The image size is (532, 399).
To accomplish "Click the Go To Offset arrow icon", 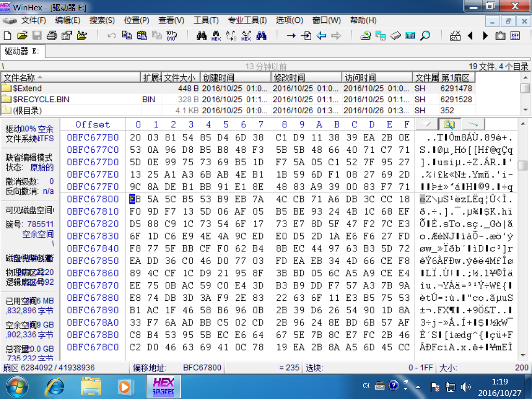I will point(291,35).
